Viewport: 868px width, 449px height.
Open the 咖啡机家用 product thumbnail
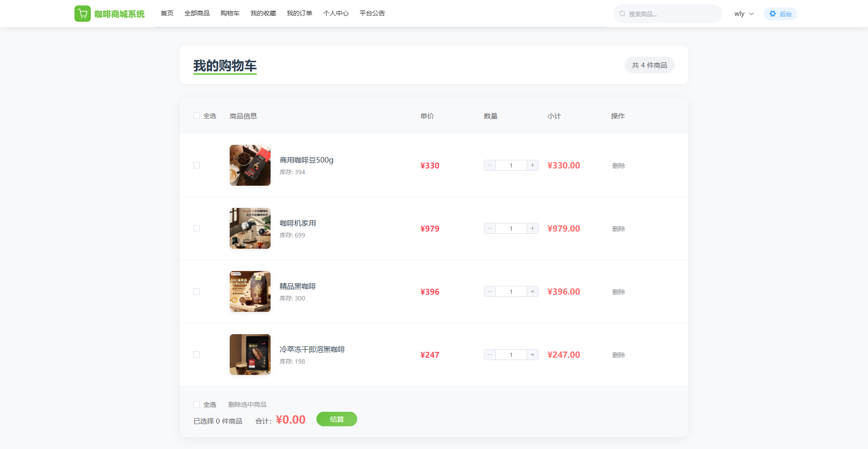click(250, 228)
